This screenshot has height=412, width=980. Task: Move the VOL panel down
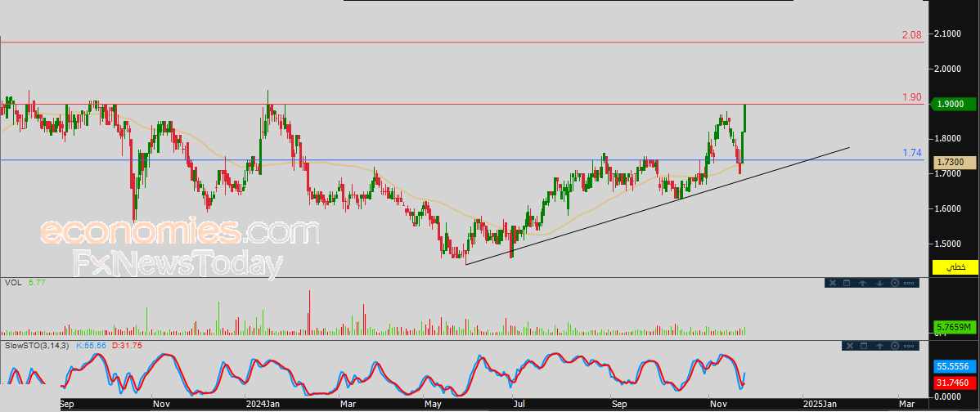pos(879,283)
